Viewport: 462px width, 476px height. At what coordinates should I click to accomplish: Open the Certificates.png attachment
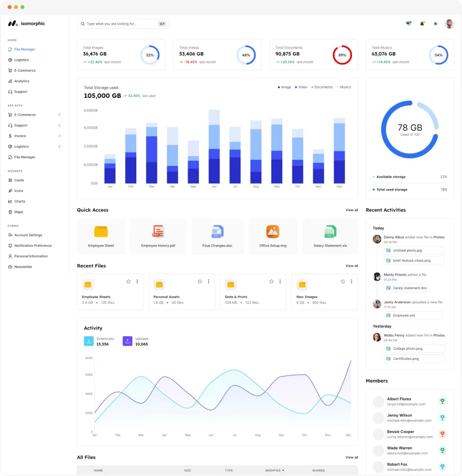pos(414,359)
